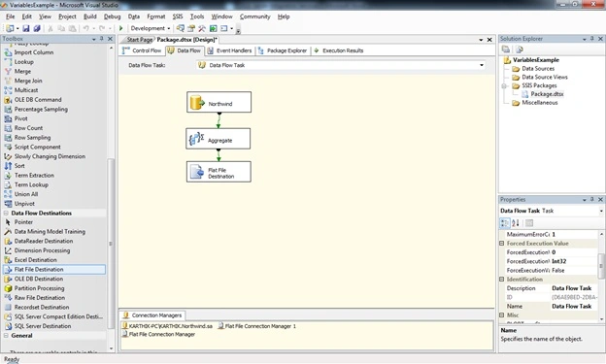Select the Aggregate component on the design surface

coord(218,139)
